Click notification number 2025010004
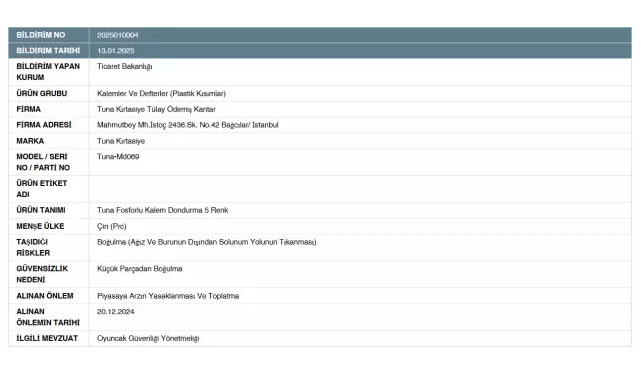The image size is (641, 380). click(x=117, y=35)
